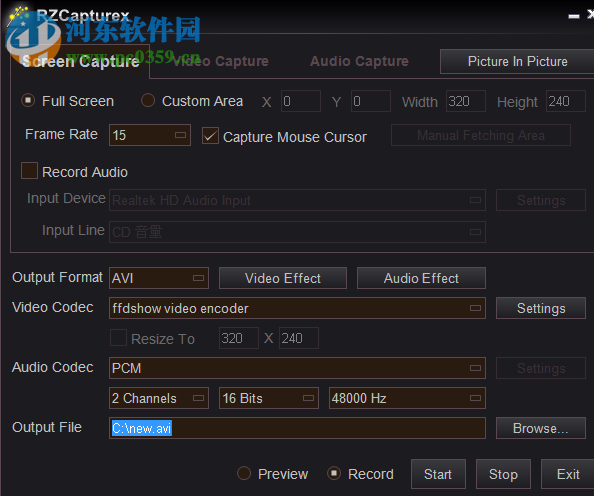
Task: Enable the Record Audio checkbox
Action: pos(29,171)
